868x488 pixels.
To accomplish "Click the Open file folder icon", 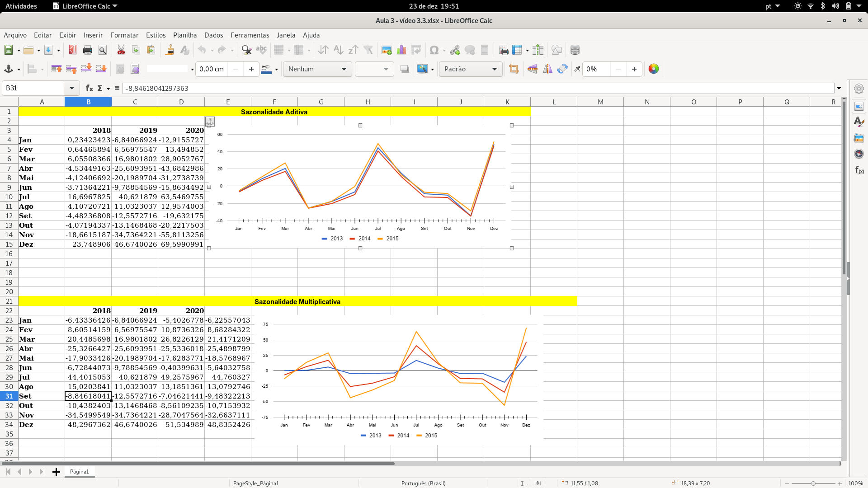I will pos(28,50).
